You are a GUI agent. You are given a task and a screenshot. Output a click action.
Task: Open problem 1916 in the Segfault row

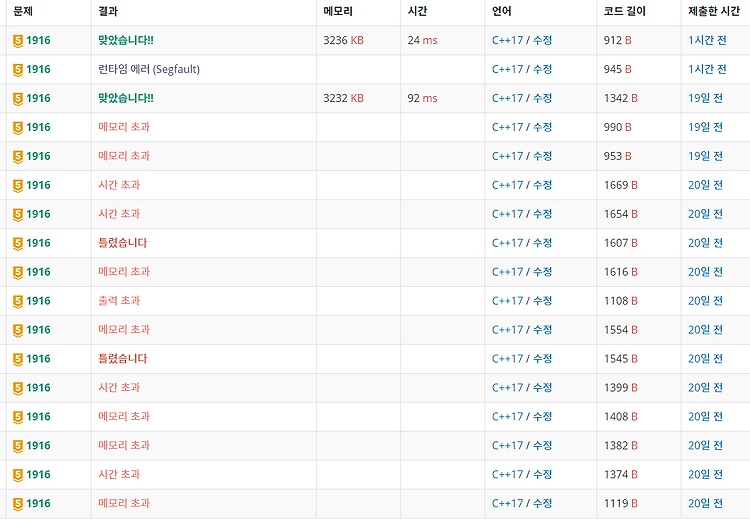coord(38,69)
